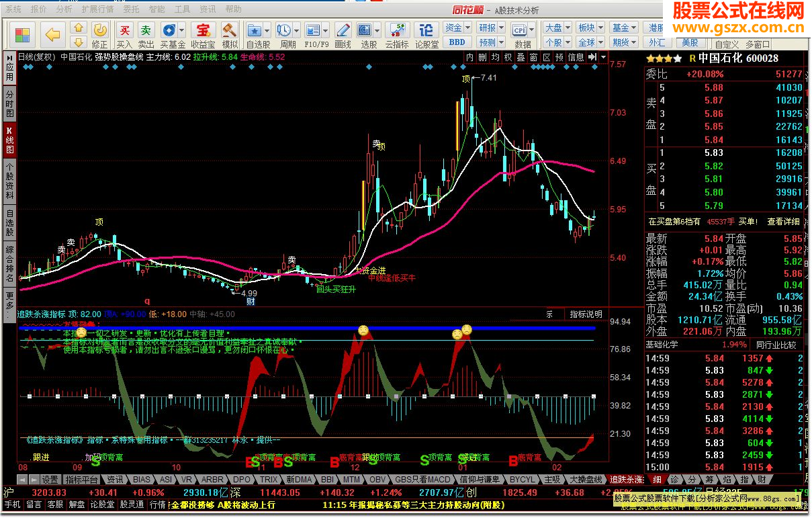The width and height of the screenshot is (812, 518).
Task: Click the 4.99 low price marker
Action: (x=249, y=293)
